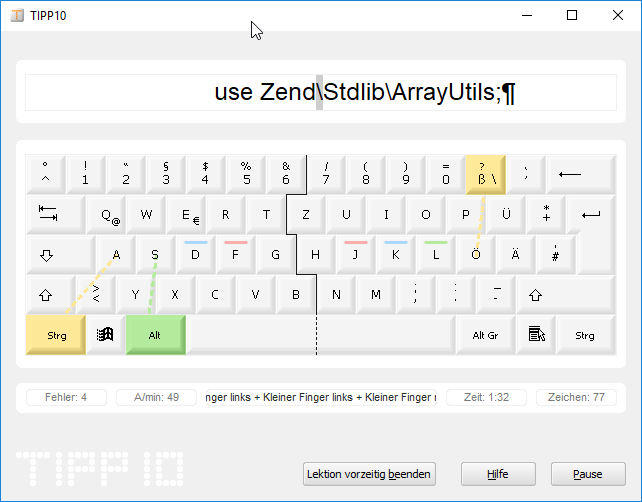Screen dimensions: 642x502
Task: Click the less-than greater-than key
Action: [x=96, y=295]
